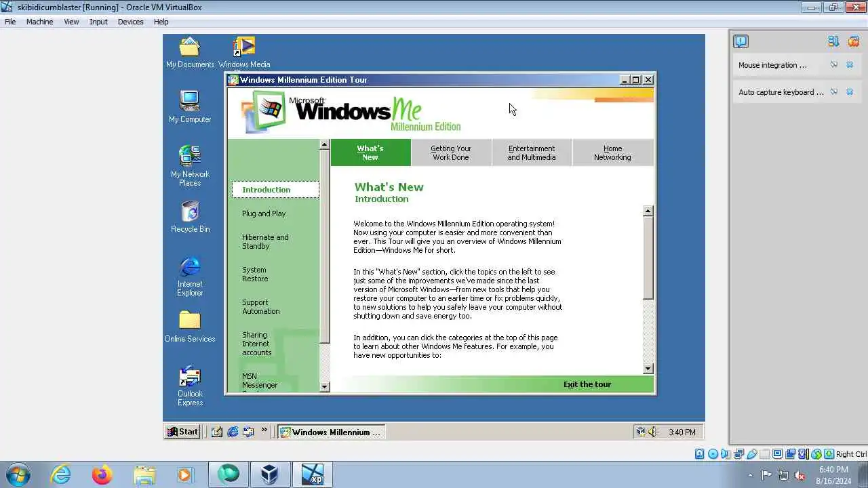Click the remove all notifications icon
Viewport: 868px width, 488px height.
(x=853, y=41)
